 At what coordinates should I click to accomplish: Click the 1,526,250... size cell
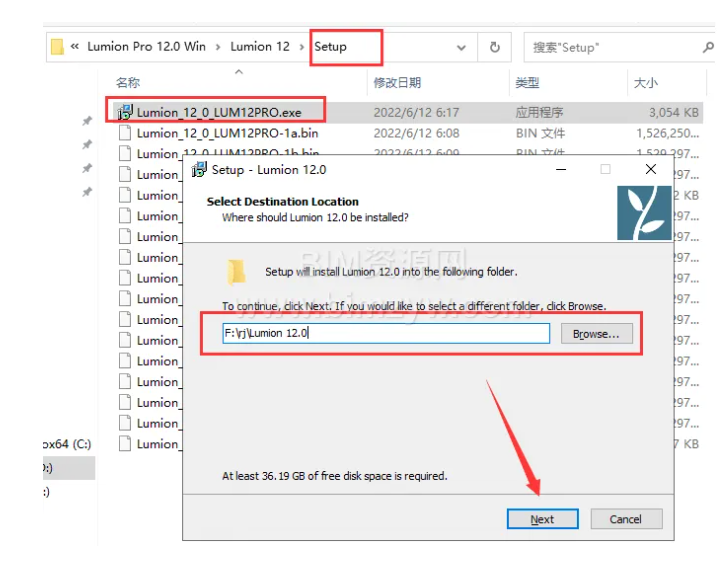[x=668, y=134]
